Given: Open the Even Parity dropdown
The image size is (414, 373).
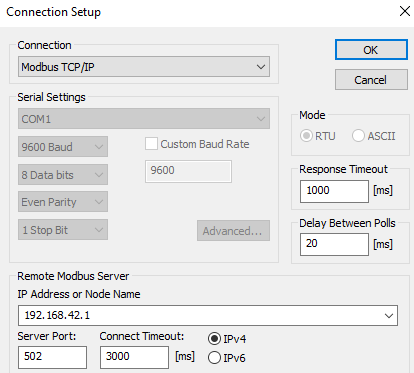Looking at the screenshot, I should pyautogui.click(x=63, y=202).
